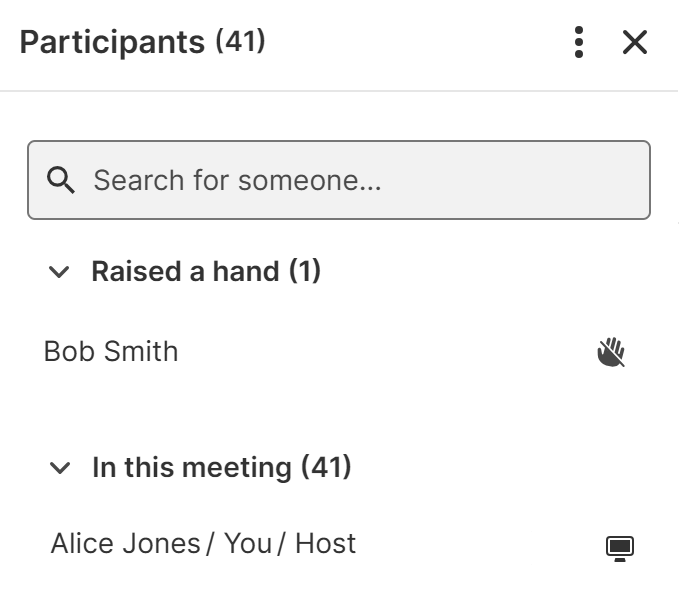Click the You label next to Alice Jones
The height and width of the screenshot is (606, 679).
pyautogui.click(x=248, y=544)
